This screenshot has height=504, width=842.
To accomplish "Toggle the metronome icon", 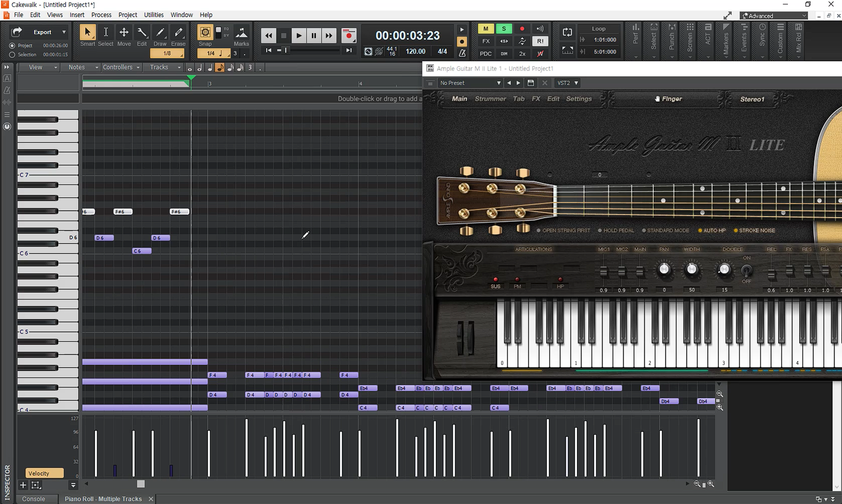I will pos(462,53).
